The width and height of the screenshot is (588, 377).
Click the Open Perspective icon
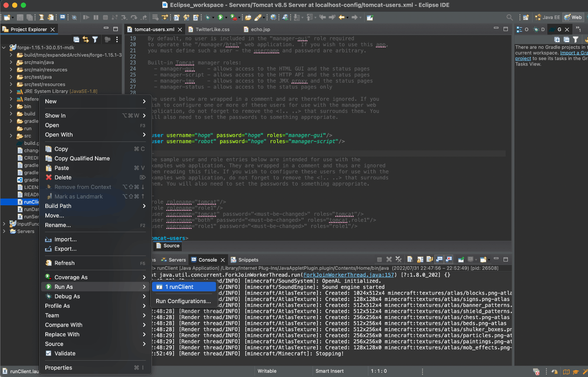click(526, 17)
